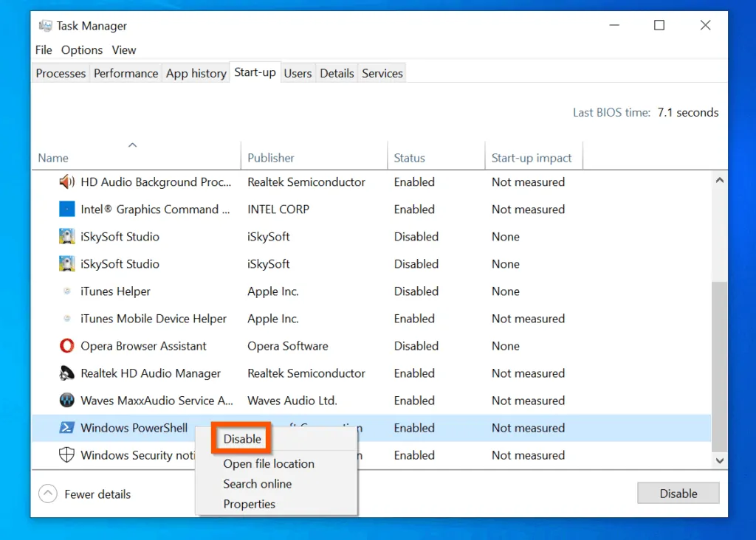Image resolution: width=756 pixels, height=540 pixels.
Task: Switch to the App history tab
Action: pos(196,73)
